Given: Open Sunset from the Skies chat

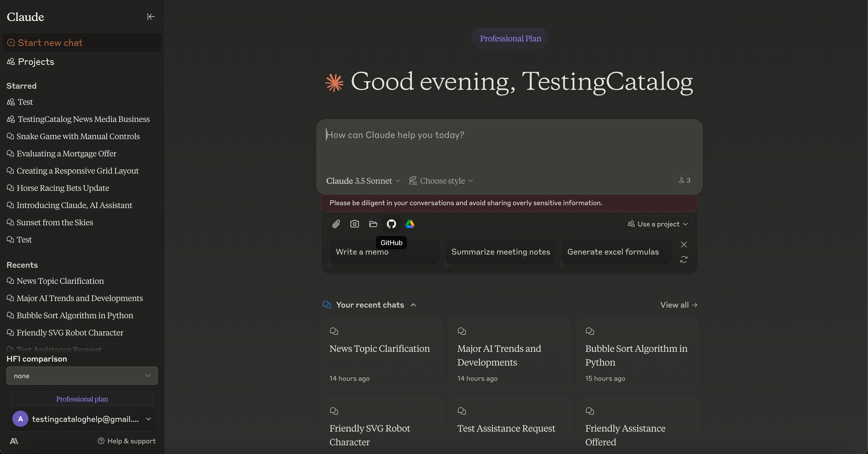Looking at the screenshot, I should (x=50, y=222).
